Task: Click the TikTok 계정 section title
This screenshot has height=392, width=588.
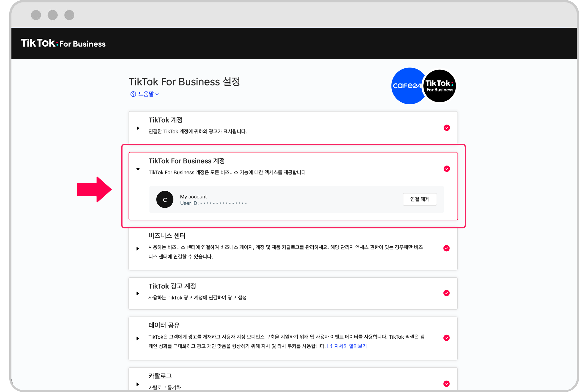Action: pyautogui.click(x=166, y=120)
